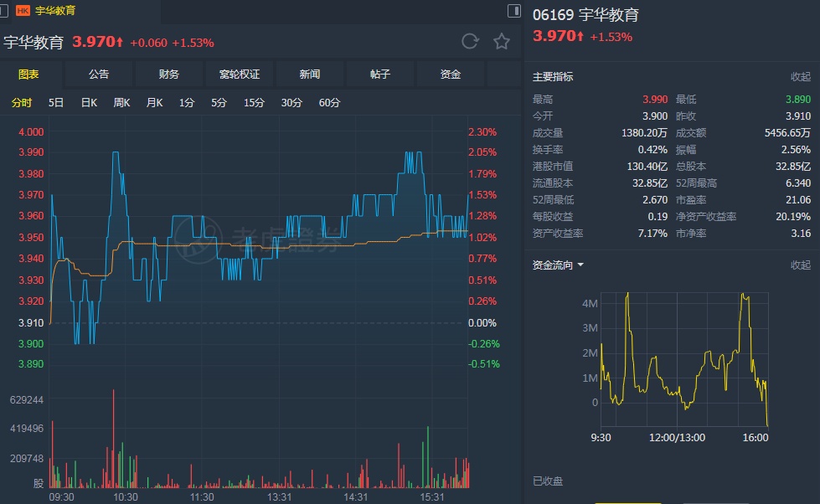The image size is (820, 504).
Task: Collapse the 资金流向 section with 收起
Action: click(800, 265)
